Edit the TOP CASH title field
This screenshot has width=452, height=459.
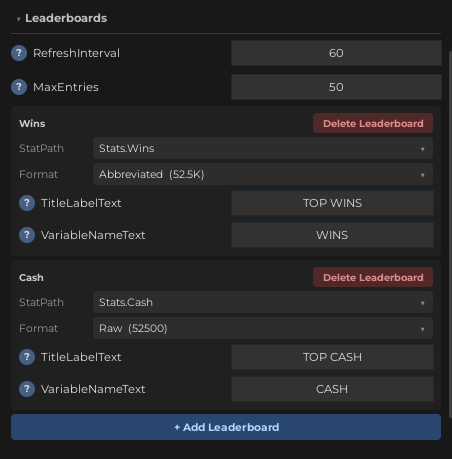point(332,357)
